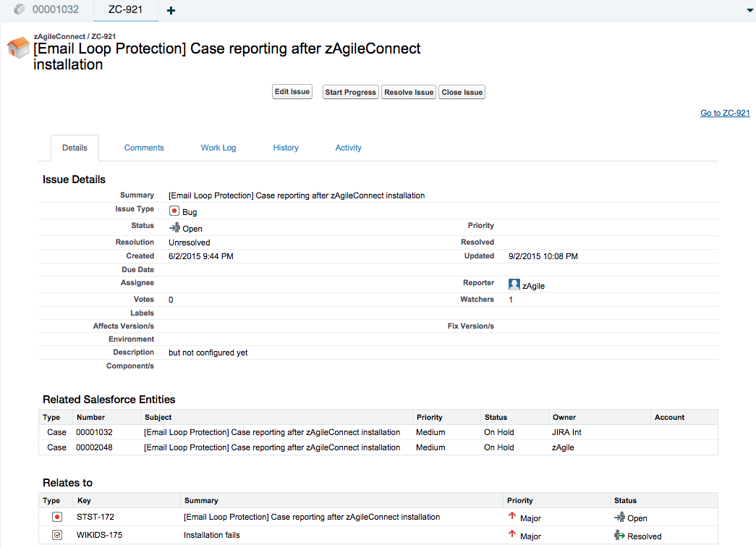
Task: Follow the Go to ZC-921 link
Action: (724, 113)
